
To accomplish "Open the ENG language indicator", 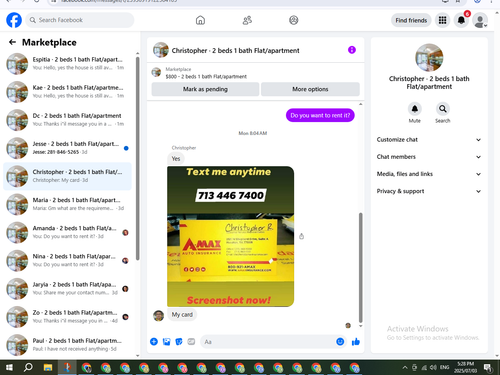I will [444, 367].
